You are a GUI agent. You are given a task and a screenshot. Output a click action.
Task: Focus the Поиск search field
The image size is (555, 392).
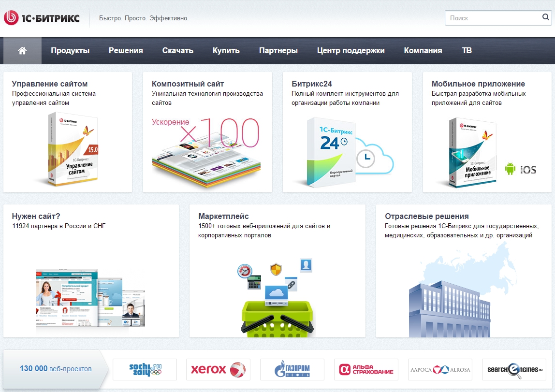pos(493,18)
